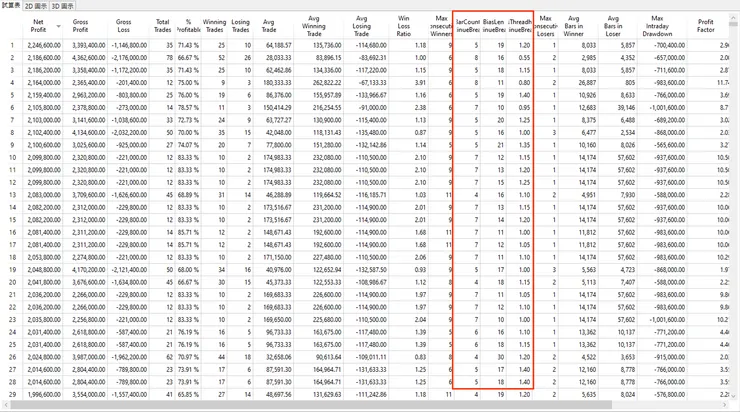Sort by the Gross Loss column header
740x412 pixels.
[x=123, y=25]
